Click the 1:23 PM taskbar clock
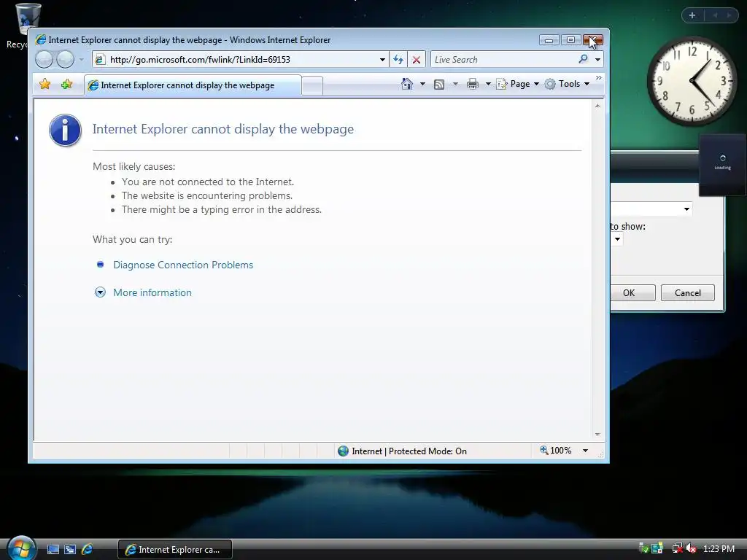The image size is (747, 560). tap(719, 548)
